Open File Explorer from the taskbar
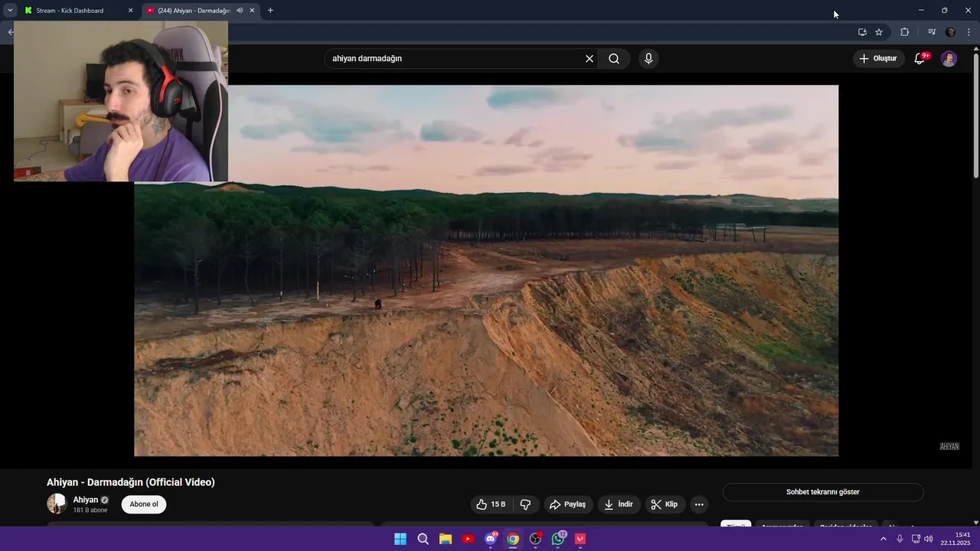 [x=446, y=539]
